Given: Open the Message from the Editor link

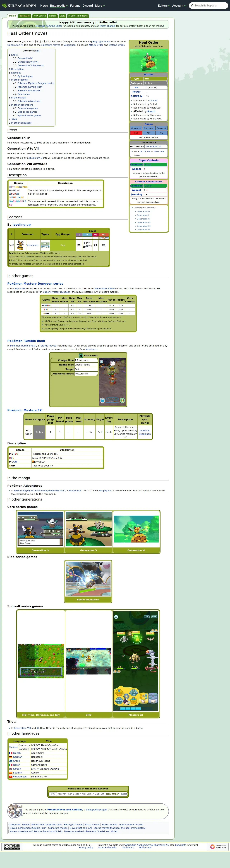Looking at the screenshot, I should 49,26.
